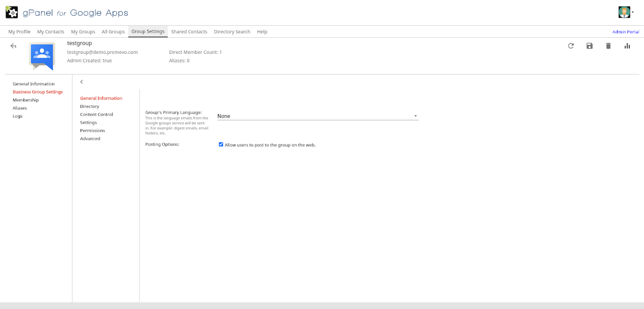Select Membership in the left sidebar

[26, 100]
